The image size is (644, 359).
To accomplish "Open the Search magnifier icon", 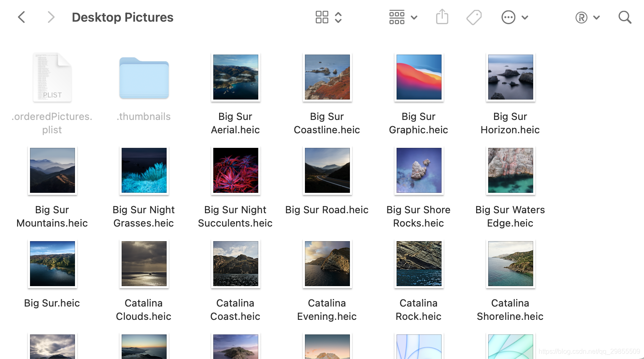I will click(x=625, y=17).
